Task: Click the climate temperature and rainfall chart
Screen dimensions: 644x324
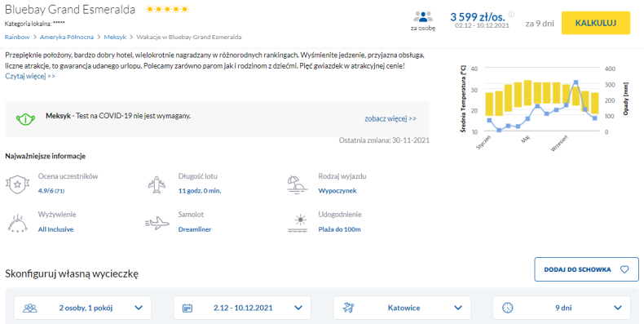Action: (545, 109)
